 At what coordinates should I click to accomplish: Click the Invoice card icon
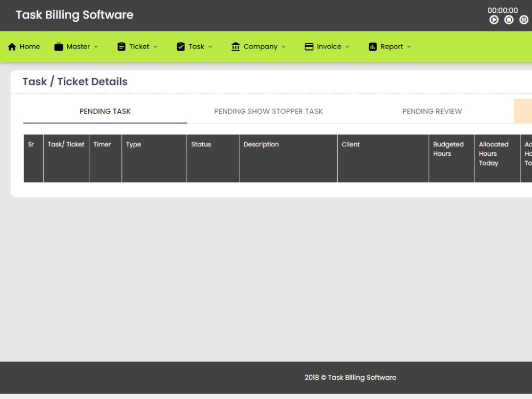(309, 47)
